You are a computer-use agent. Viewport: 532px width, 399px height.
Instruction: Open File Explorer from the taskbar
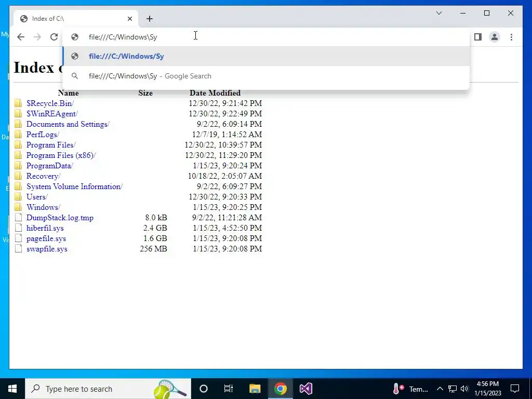[x=255, y=389]
